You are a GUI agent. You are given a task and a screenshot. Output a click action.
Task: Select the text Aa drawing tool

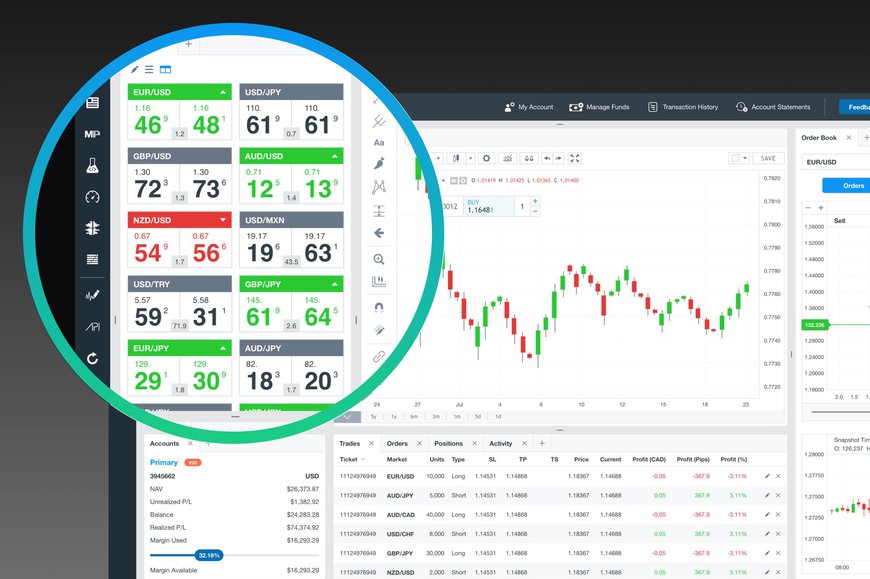(379, 143)
